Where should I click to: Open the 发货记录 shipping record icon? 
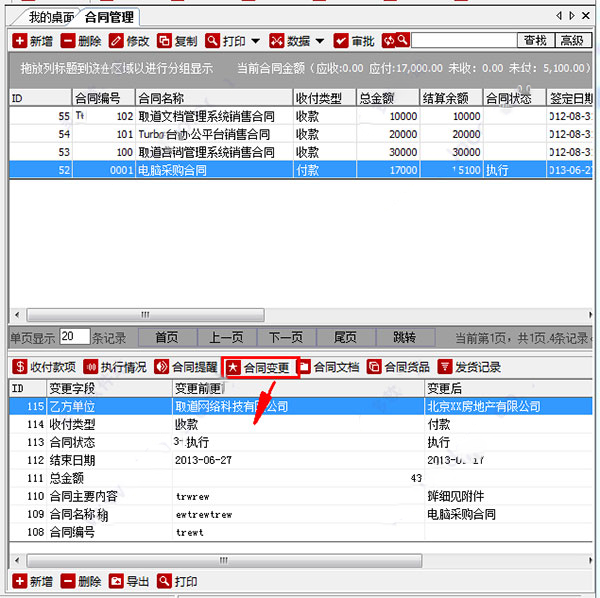pos(445,367)
